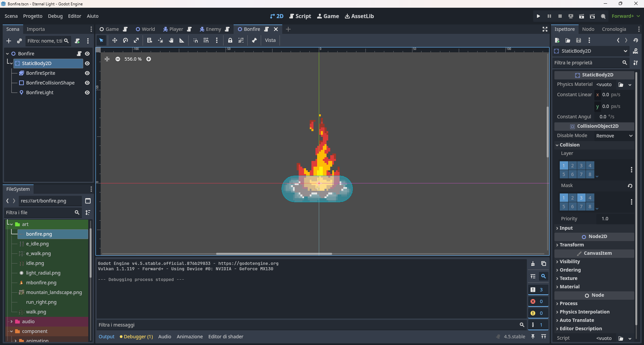The height and width of the screenshot is (345, 644).
Task: Expand the Transform section
Action: (594, 245)
